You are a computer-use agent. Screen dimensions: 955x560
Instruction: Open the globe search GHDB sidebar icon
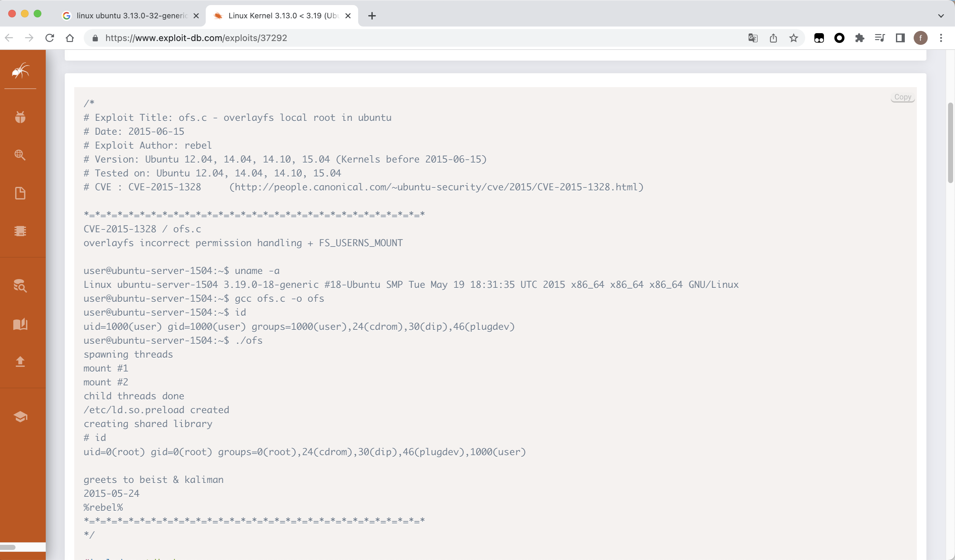pos(21,155)
